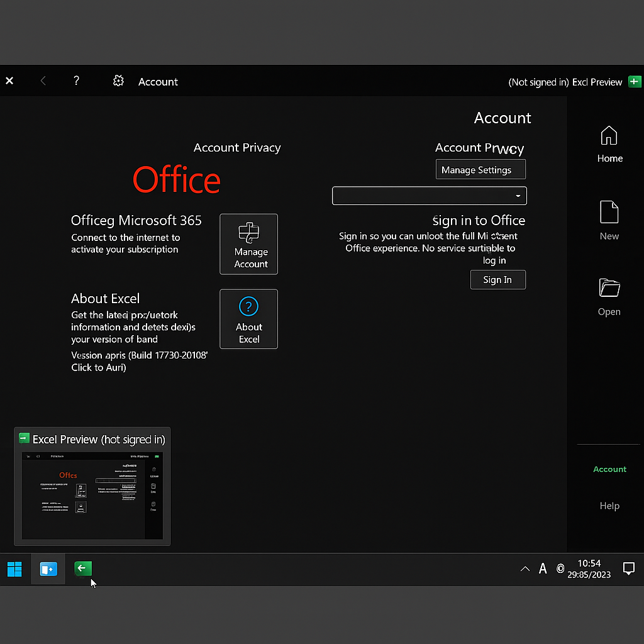Click the 'About Excel' section heading
644x644 pixels.
click(x=106, y=299)
